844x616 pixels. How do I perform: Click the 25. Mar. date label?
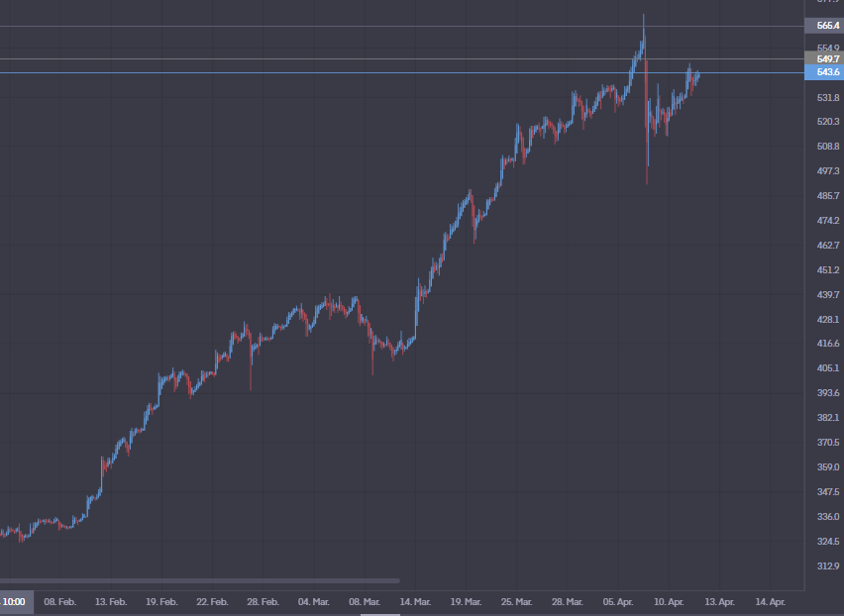517,601
